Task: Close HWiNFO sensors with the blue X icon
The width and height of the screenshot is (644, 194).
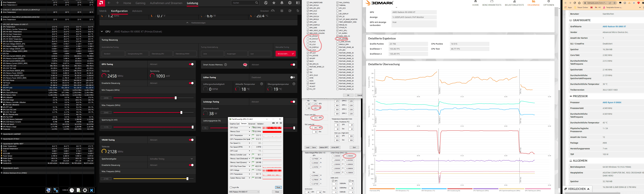Action: click(x=92, y=190)
